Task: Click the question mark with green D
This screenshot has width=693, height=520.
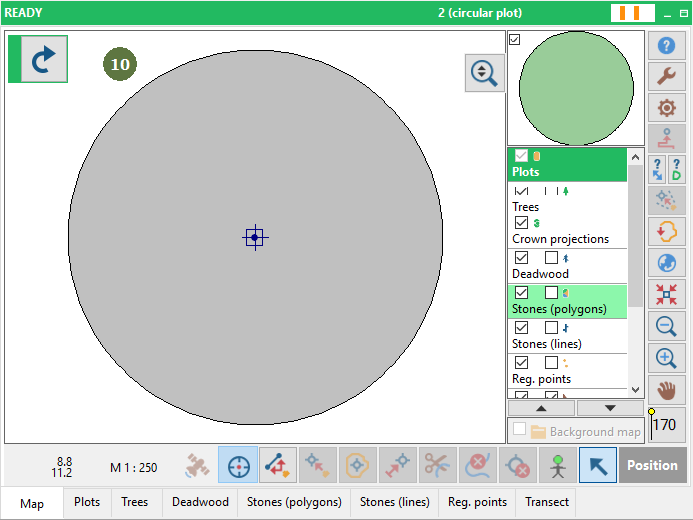Action: (x=676, y=170)
